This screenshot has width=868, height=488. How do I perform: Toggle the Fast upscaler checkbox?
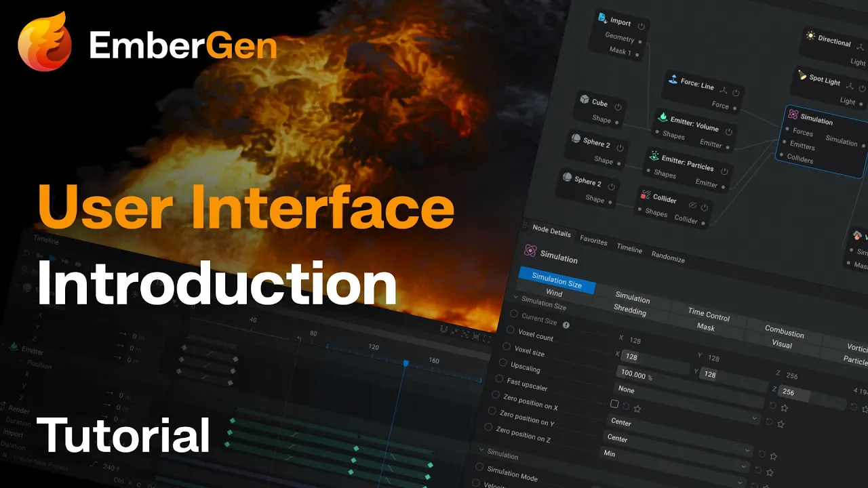tap(614, 404)
